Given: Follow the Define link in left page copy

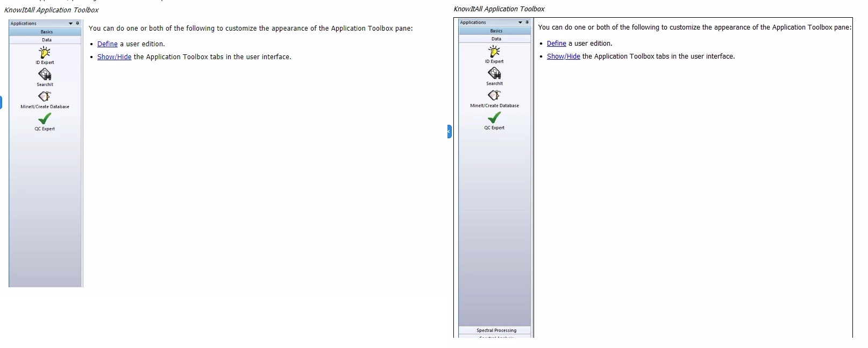Looking at the screenshot, I should pos(107,44).
